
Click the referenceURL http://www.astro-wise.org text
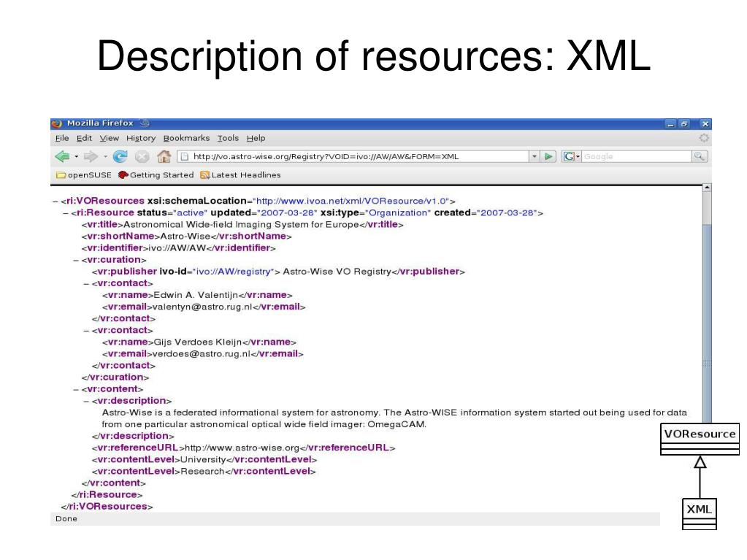coord(242,448)
